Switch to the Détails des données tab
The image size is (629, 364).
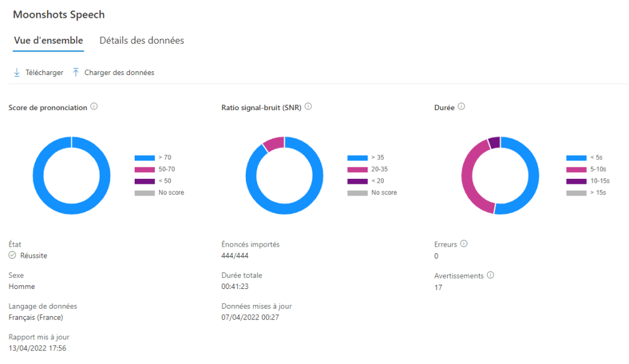(141, 40)
